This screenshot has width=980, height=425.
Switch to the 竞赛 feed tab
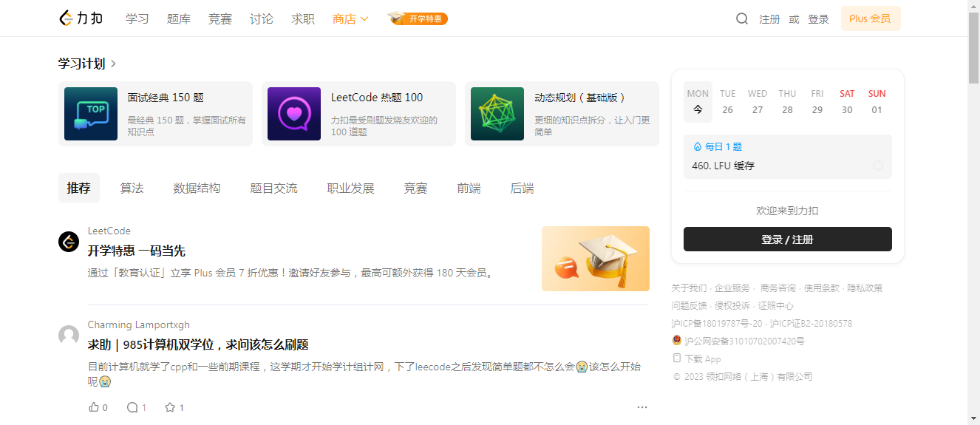[x=415, y=188]
